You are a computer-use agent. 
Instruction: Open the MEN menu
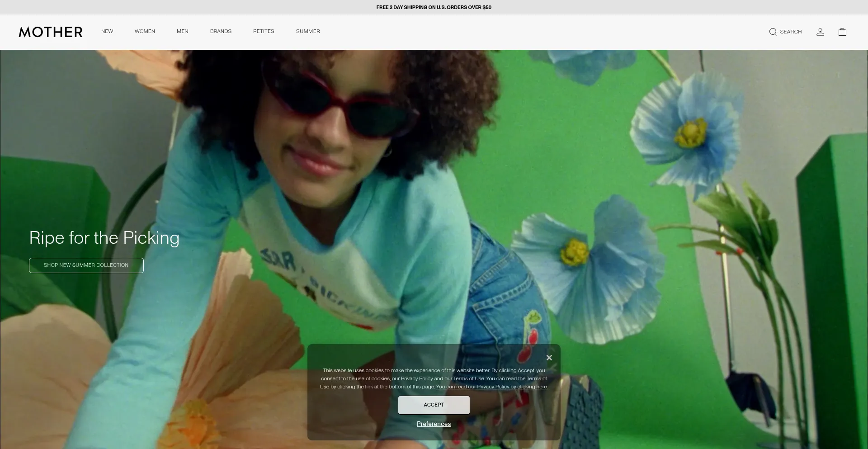[183, 31]
